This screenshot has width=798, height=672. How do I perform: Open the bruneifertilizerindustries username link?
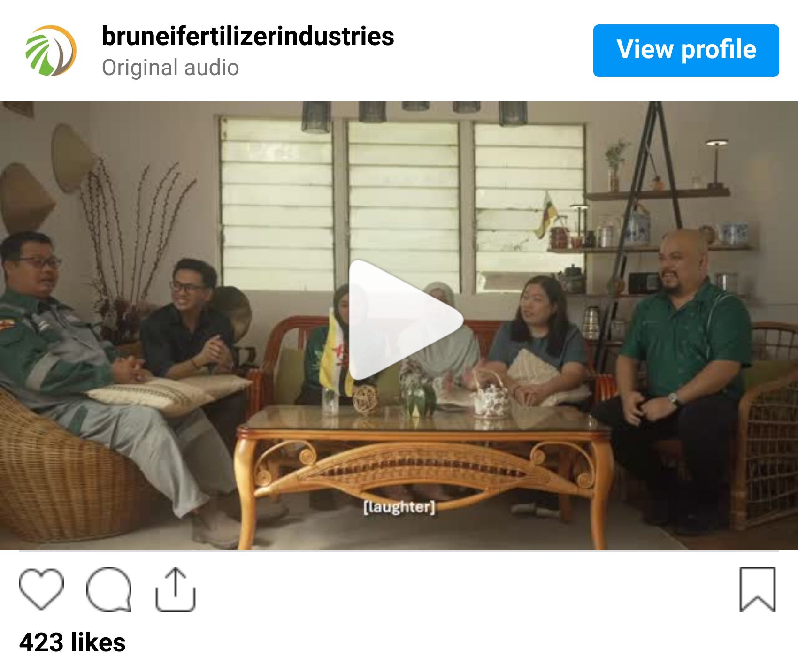[248, 36]
